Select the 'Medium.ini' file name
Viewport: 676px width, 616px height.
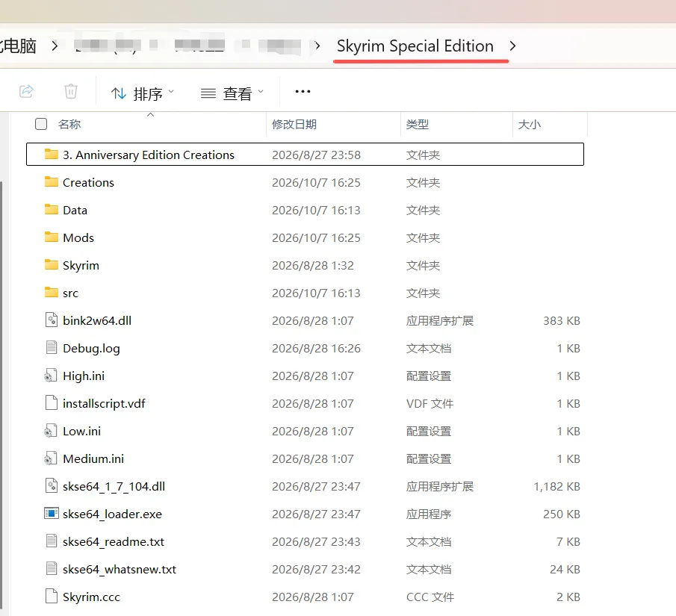pos(93,458)
